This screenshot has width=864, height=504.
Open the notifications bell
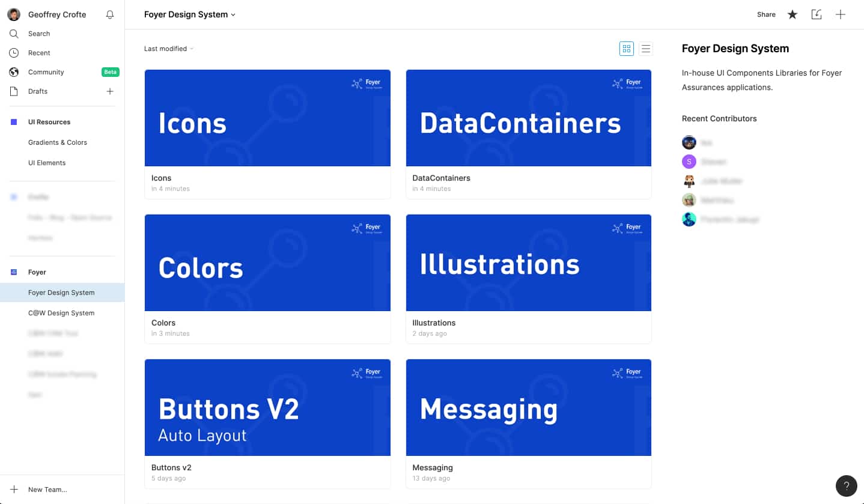(109, 14)
